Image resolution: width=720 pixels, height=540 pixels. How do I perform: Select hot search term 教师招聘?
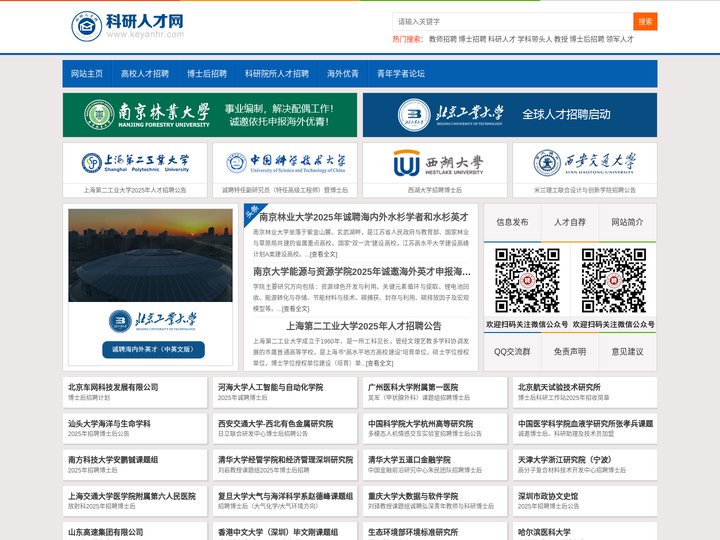pos(443,39)
